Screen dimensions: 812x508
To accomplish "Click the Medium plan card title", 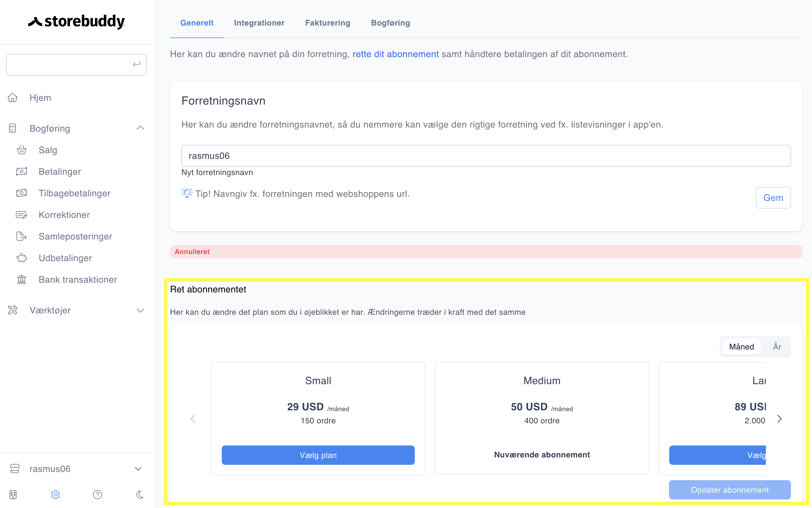I will point(542,380).
